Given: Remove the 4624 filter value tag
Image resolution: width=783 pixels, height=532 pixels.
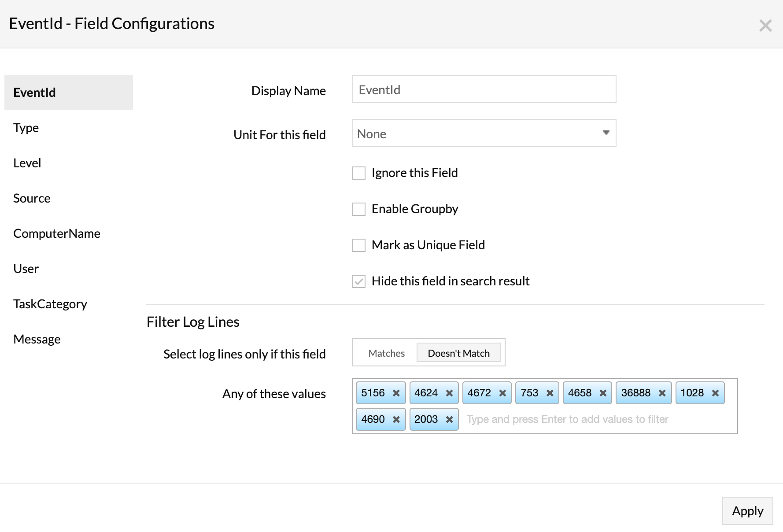Looking at the screenshot, I should (449, 393).
